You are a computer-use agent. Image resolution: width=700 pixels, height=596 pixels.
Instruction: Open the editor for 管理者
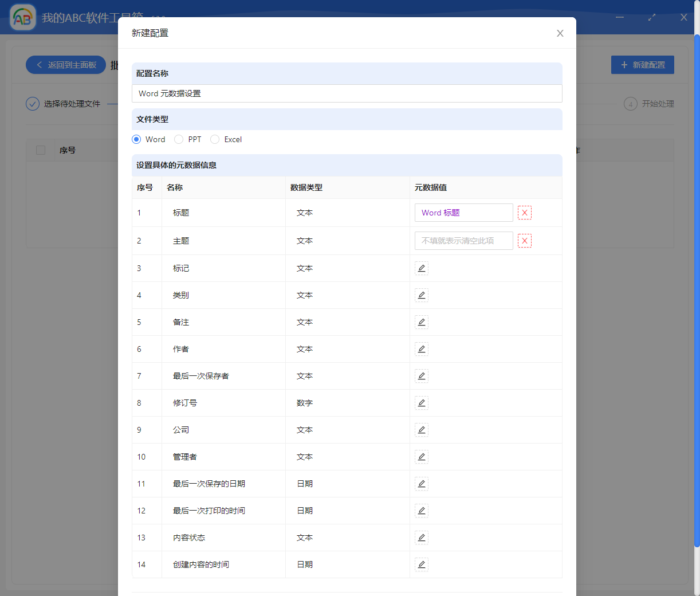click(x=422, y=456)
